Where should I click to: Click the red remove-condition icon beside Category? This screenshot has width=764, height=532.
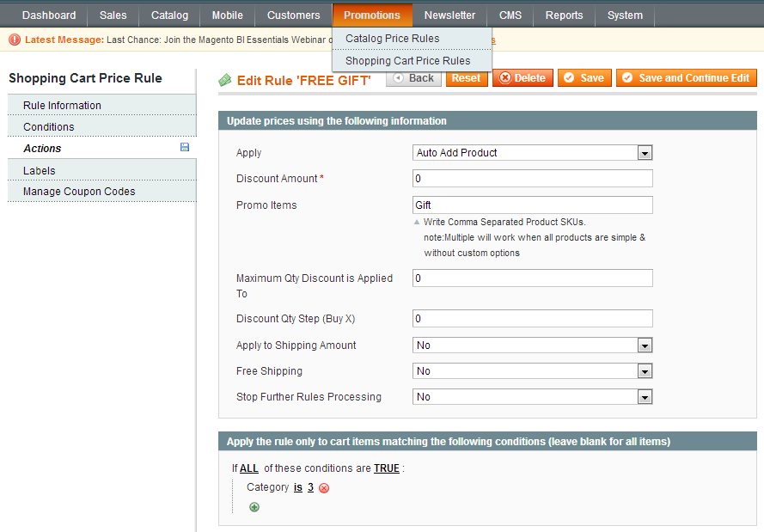pos(324,488)
